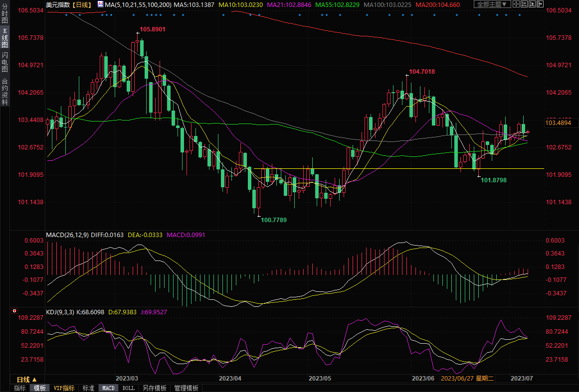Toggle the MACD template button
579x392 pixels.
click(108, 388)
